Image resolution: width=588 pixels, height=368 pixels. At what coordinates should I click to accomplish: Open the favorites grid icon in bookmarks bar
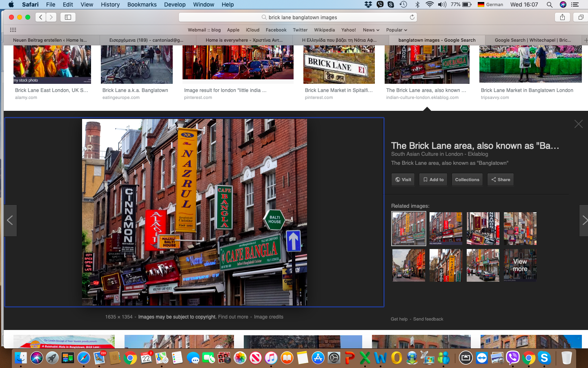click(x=13, y=30)
